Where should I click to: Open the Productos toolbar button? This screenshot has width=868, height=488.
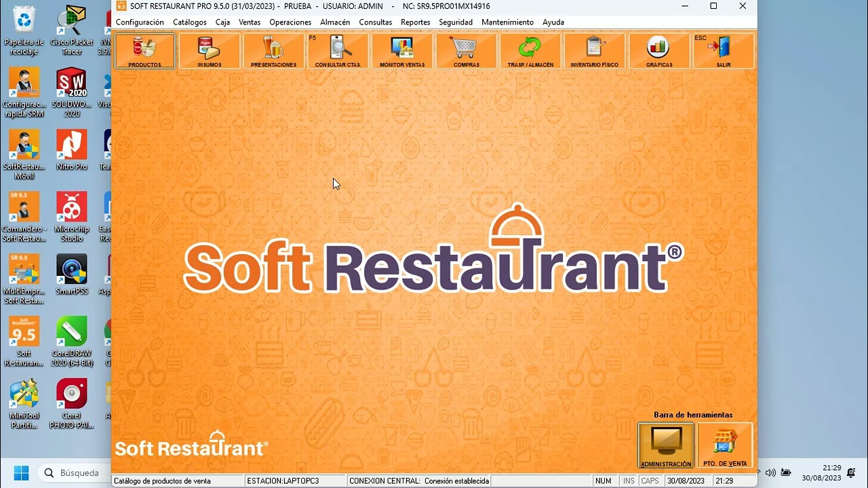tap(144, 51)
